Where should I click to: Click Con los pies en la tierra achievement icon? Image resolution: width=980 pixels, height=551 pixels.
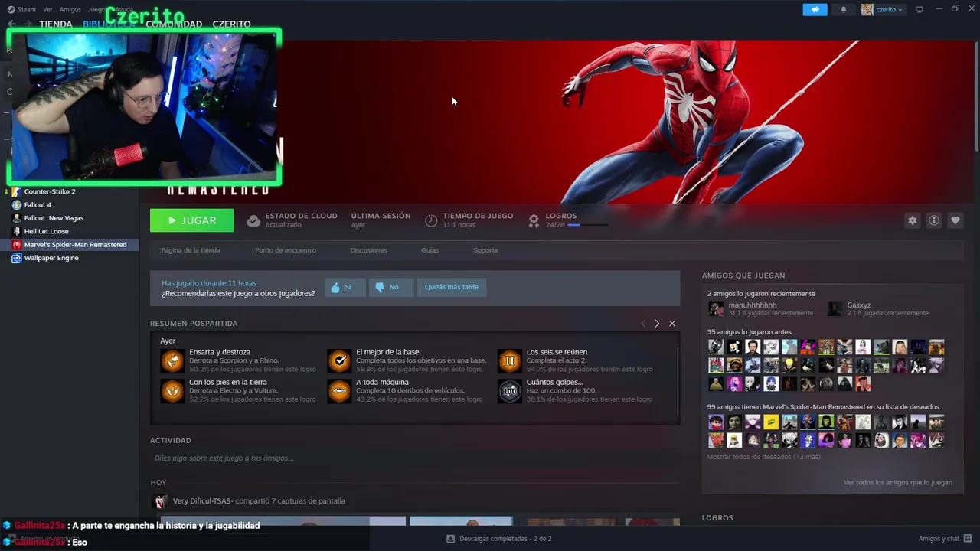(172, 390)
